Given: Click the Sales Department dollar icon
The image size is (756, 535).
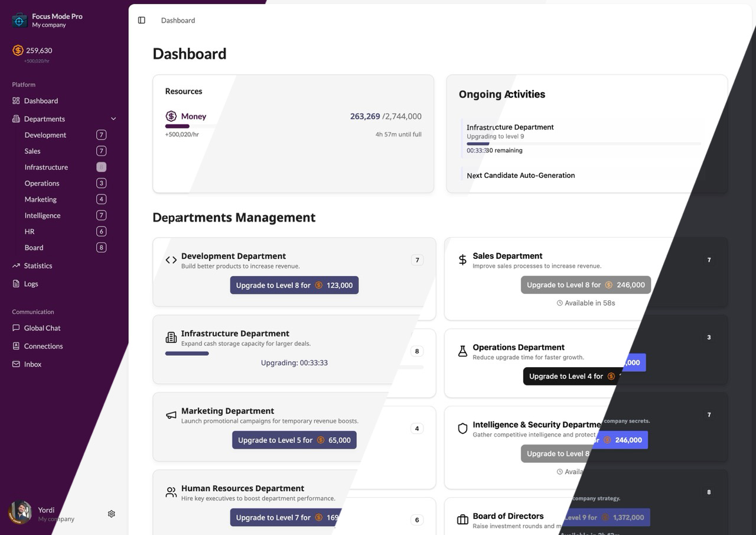Looking at the screenshot, I should click(462, 260).
